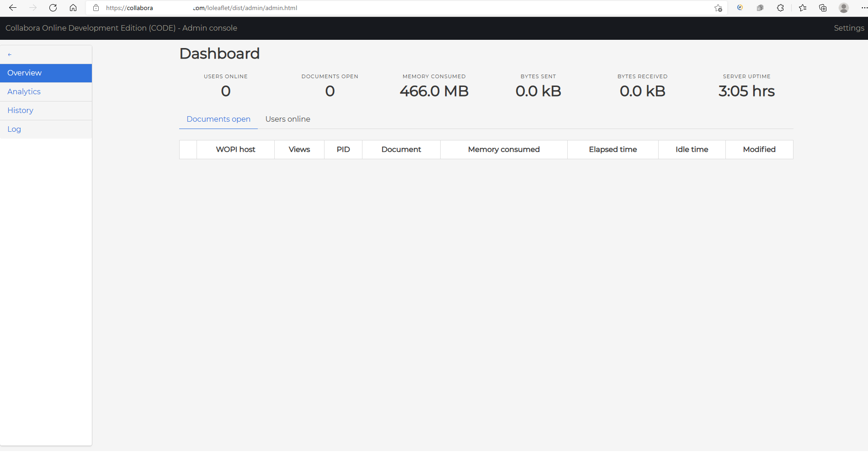868x452 pixels.
Task: Click the Modified column header
Action: coord(759,150)
